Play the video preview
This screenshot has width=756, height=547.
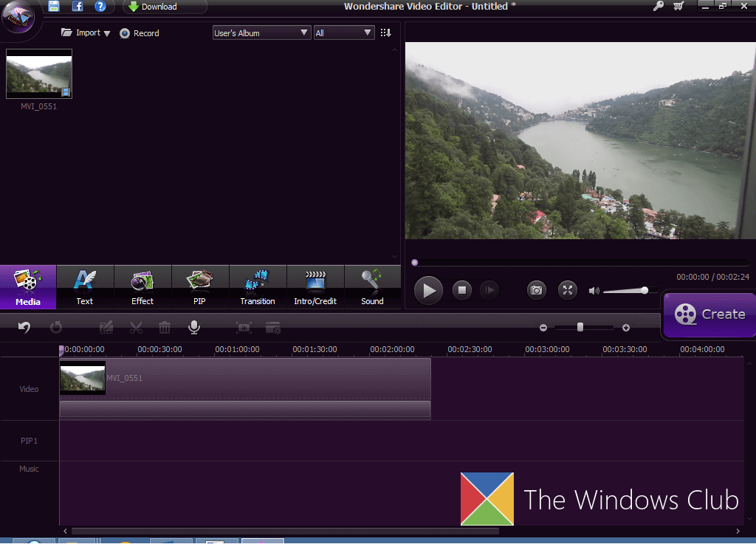(x=428, y=290)
